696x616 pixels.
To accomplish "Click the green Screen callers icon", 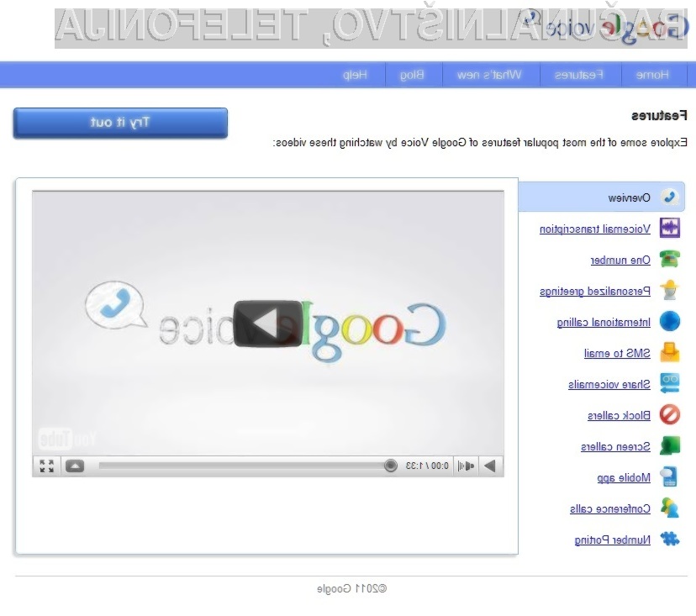I will pos(669,445).
